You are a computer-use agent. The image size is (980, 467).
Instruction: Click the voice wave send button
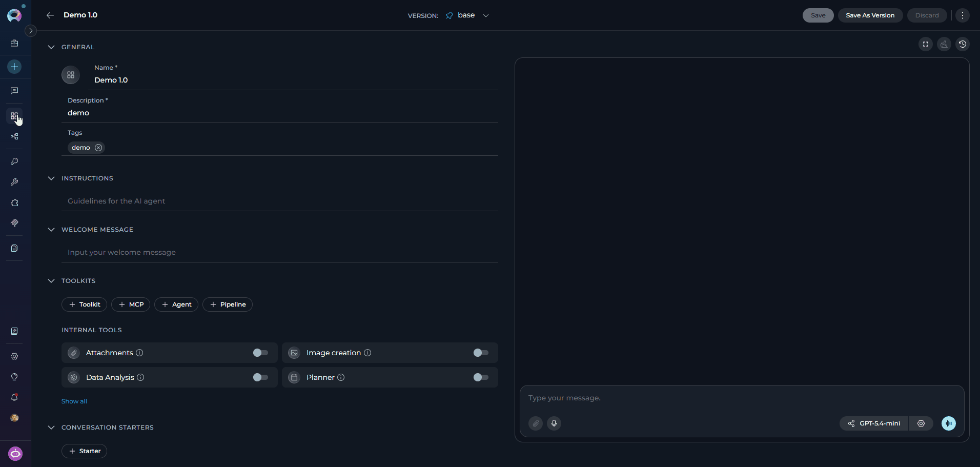[x=949, y=423]
